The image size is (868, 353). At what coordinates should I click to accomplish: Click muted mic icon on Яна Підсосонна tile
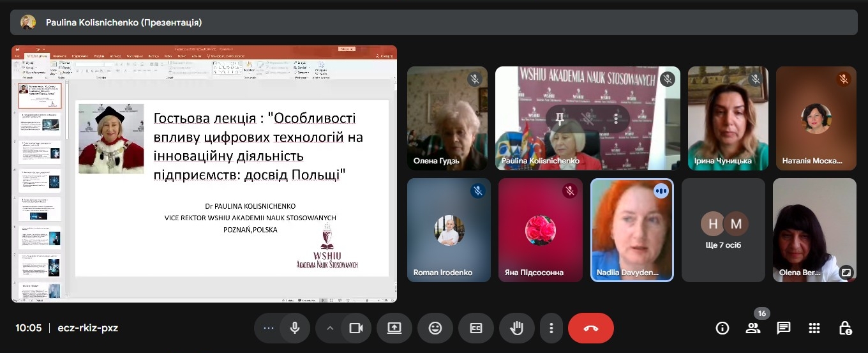pyautogui.click(x=569, y=191)
